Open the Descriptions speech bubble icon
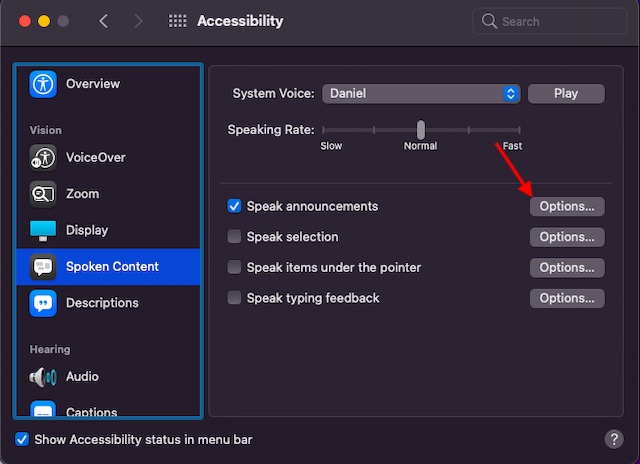Viewport: 640px width, 464px height. pos(43,303)
